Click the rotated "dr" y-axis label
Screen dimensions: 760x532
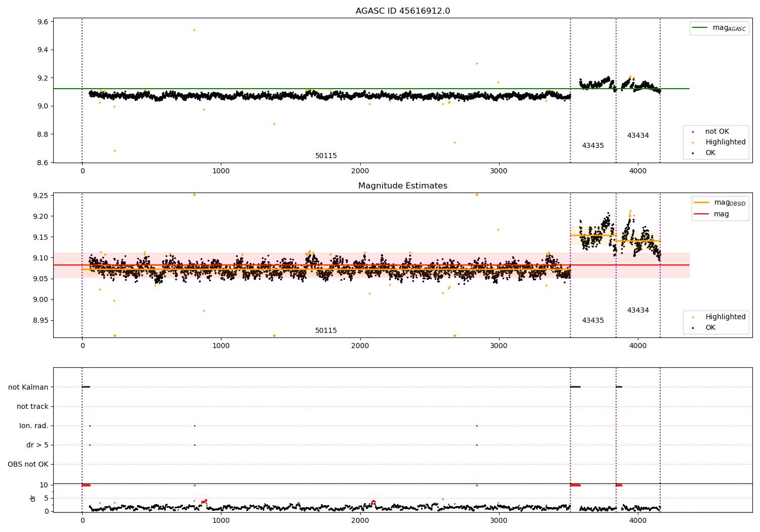pos(33,499)
